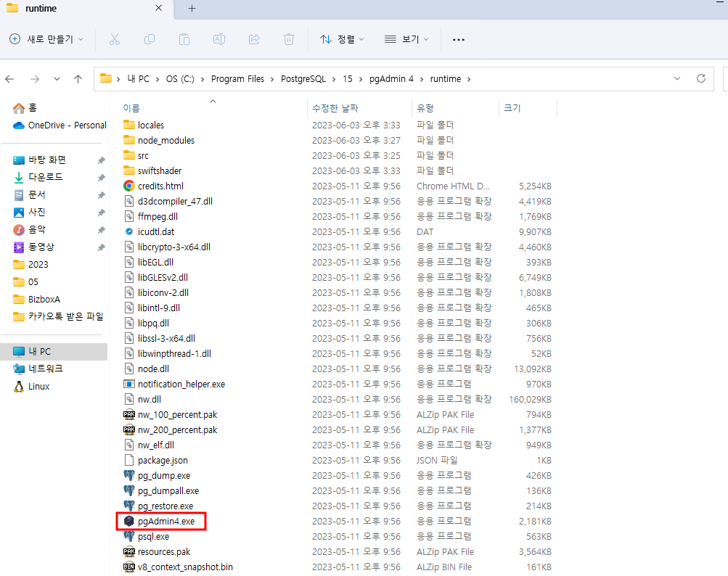The height and width of the screenshot is (576, 728).
Task: Click the OS (C:) breadcrumb
Action: click(180, 79)
